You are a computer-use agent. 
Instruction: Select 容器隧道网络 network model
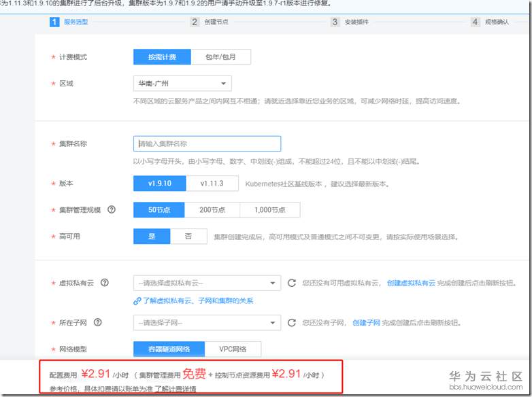169,349
